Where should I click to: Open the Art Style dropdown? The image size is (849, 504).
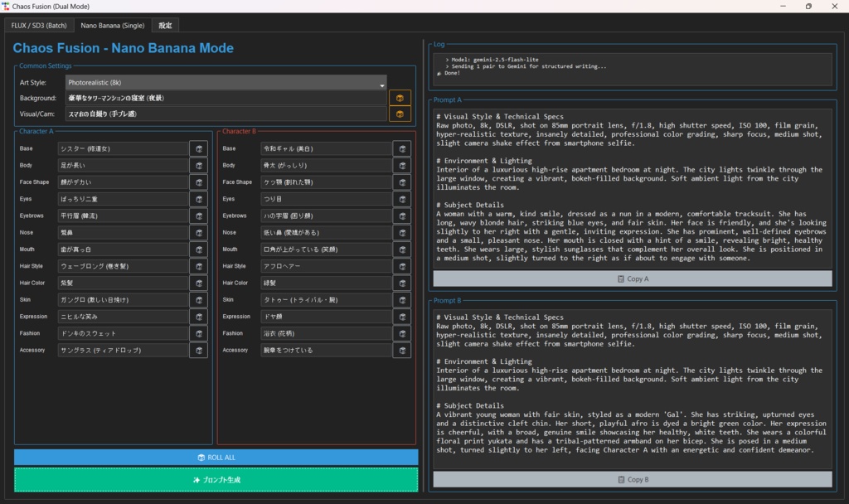226,82
